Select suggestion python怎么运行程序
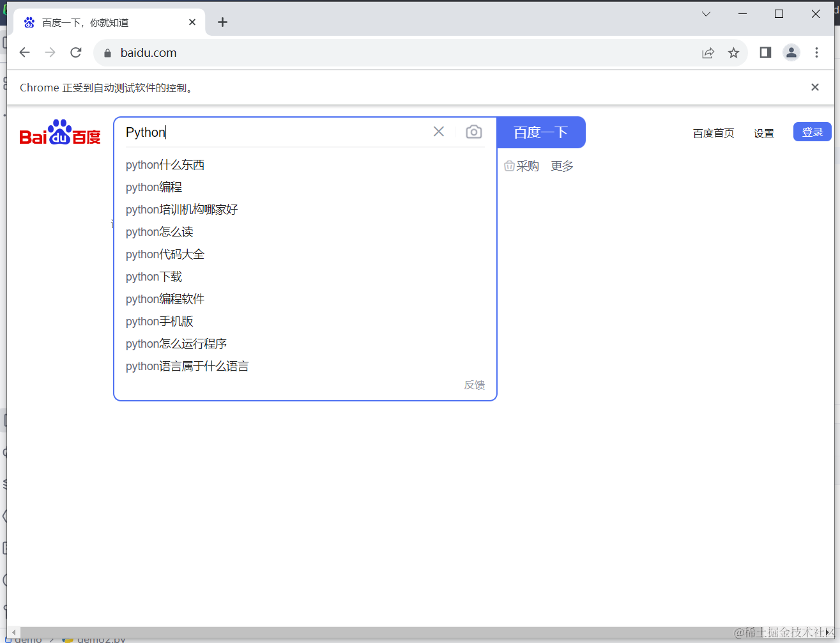 pyautogui.click(x=176, y=344)
